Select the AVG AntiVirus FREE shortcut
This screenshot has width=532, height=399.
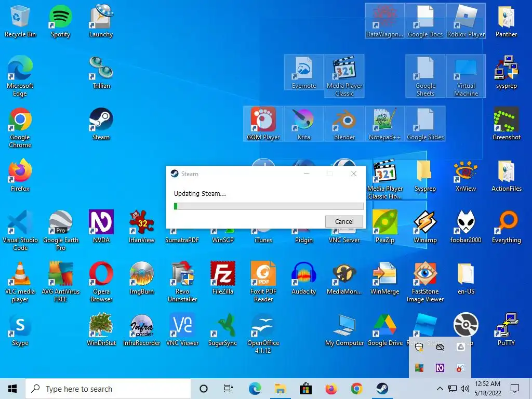click(61, 282)
